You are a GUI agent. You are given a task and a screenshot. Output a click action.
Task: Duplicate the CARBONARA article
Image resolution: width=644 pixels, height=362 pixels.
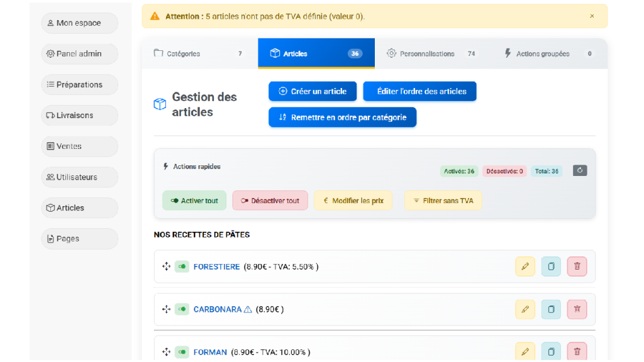point(551,309)
